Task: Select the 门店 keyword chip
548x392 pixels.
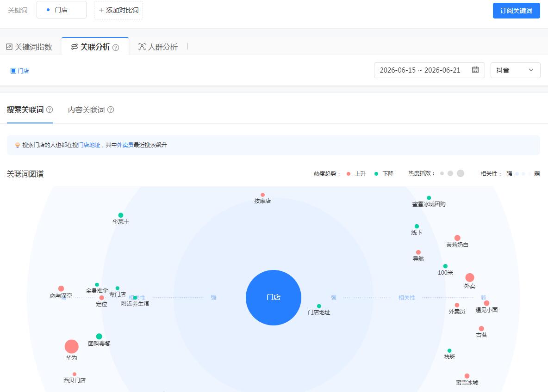Action: (62, 10)
